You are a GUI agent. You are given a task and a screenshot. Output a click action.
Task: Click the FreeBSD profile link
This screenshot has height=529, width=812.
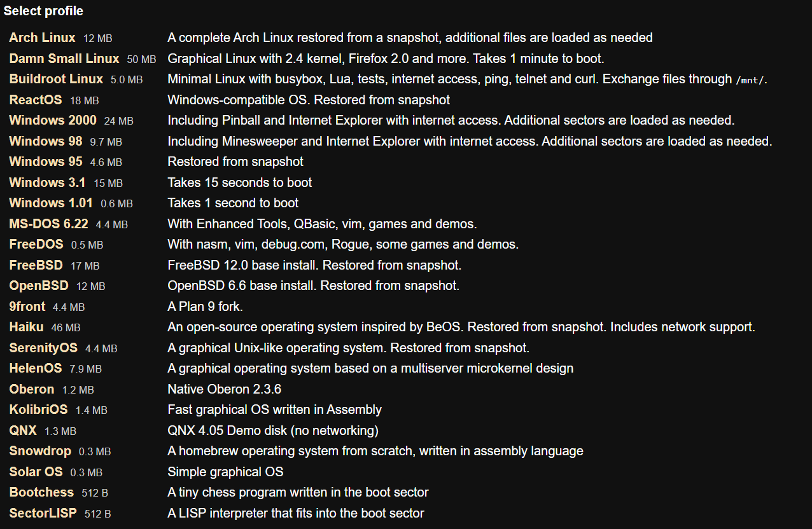[36, 265]
